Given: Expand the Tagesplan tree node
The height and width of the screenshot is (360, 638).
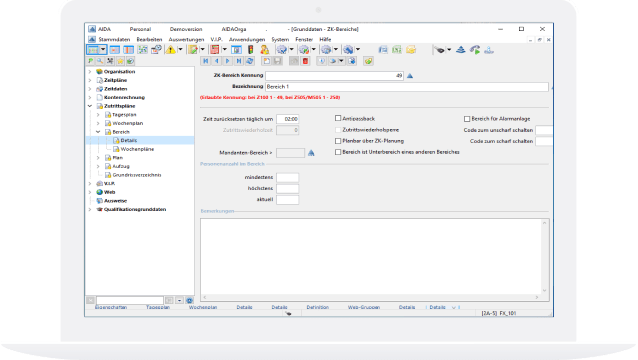Looking at the screenshot, I should (98, 115).
